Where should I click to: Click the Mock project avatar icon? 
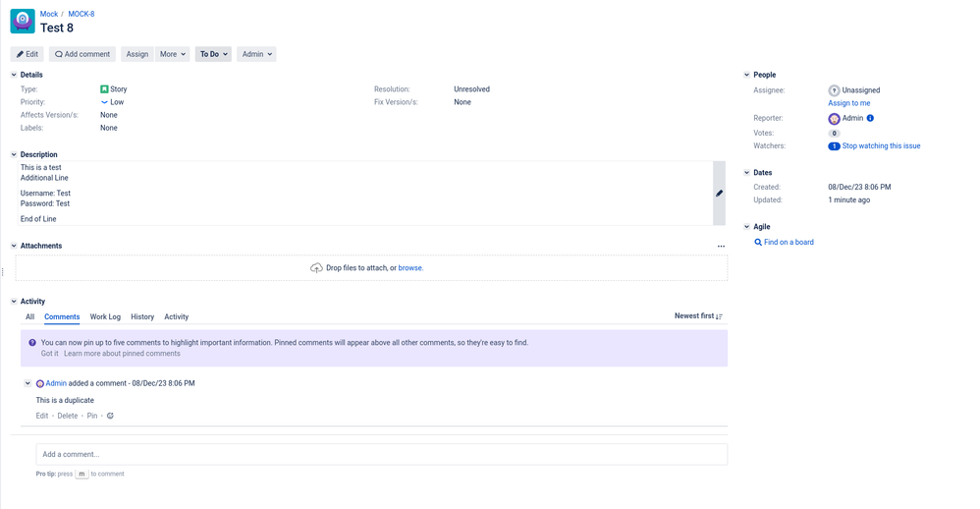pyautogui.click(x=23, y=21)
